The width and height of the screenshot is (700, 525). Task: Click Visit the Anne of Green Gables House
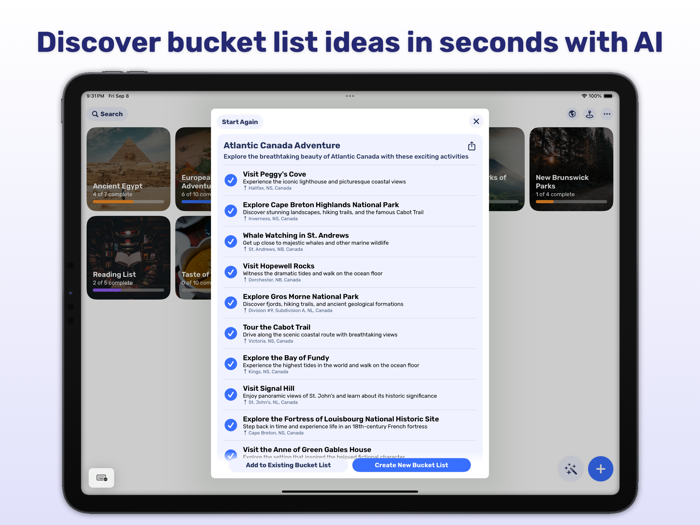point(307,450)
